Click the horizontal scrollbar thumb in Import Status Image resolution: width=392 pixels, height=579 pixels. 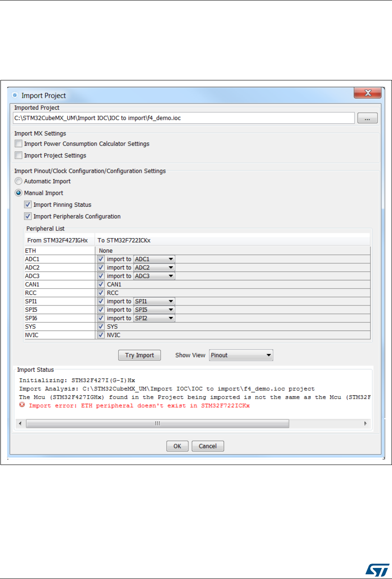click(157, 424)
